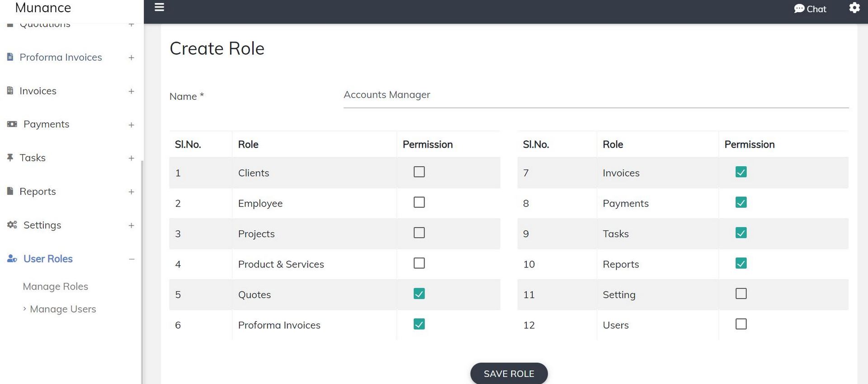Expand Reports menu plus sign
The width and height of the screenshot is (868, 384).
click(131, 192)
